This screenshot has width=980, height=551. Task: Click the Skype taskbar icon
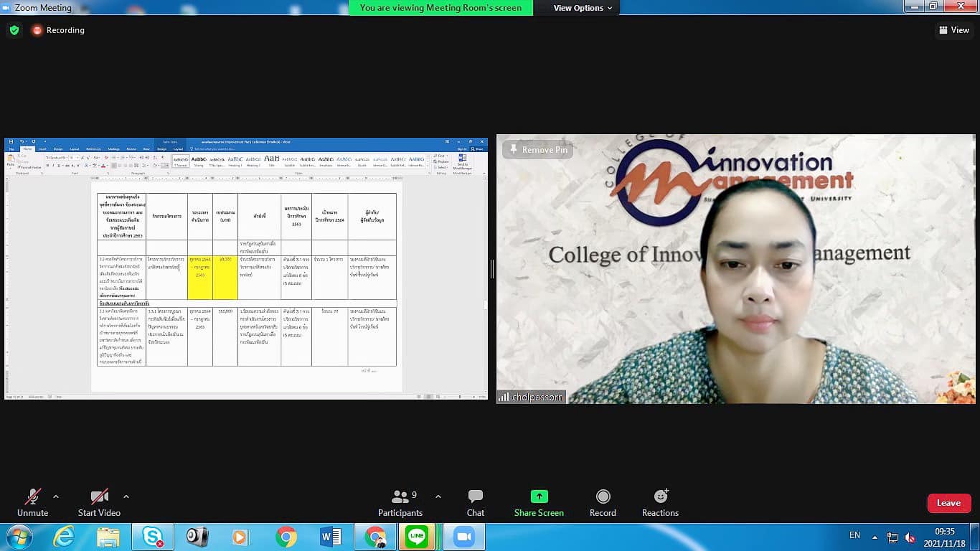[x=153, y=537]
